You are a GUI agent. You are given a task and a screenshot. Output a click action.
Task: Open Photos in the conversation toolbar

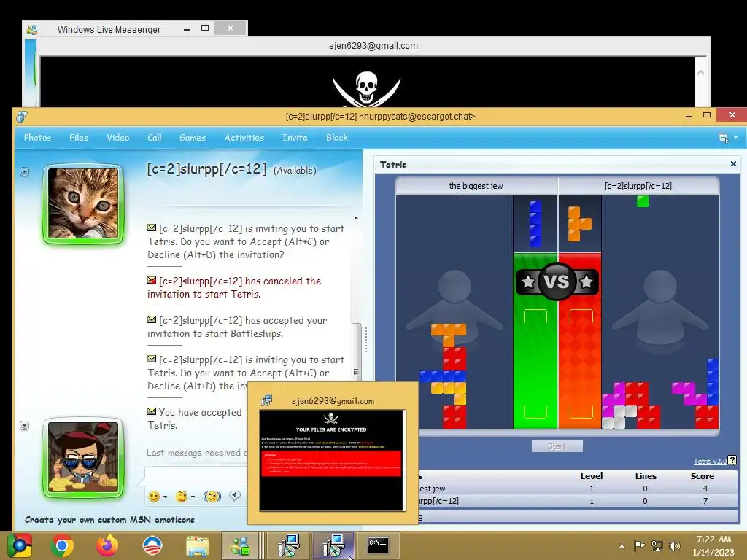tap(37, 138)
